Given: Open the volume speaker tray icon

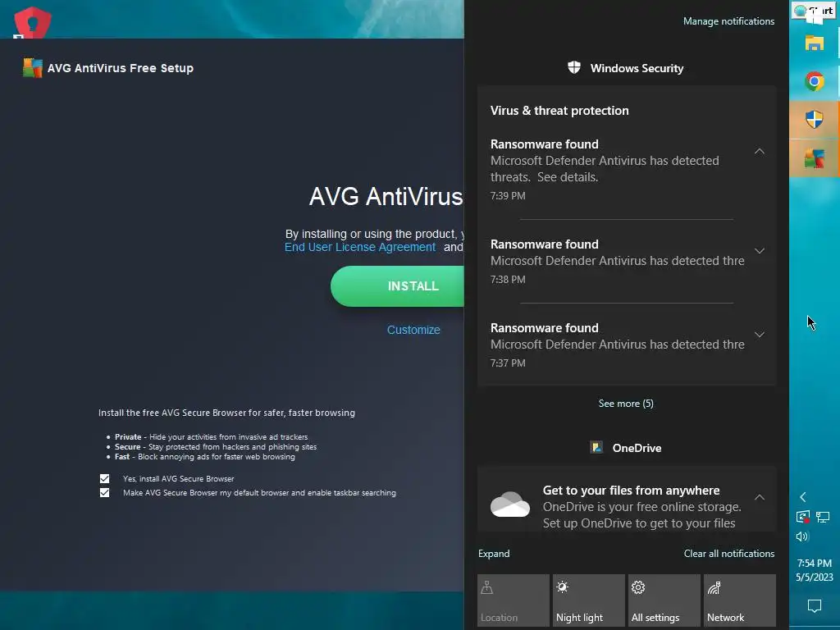Looking at the screenshot, I should tap(802, 536).
